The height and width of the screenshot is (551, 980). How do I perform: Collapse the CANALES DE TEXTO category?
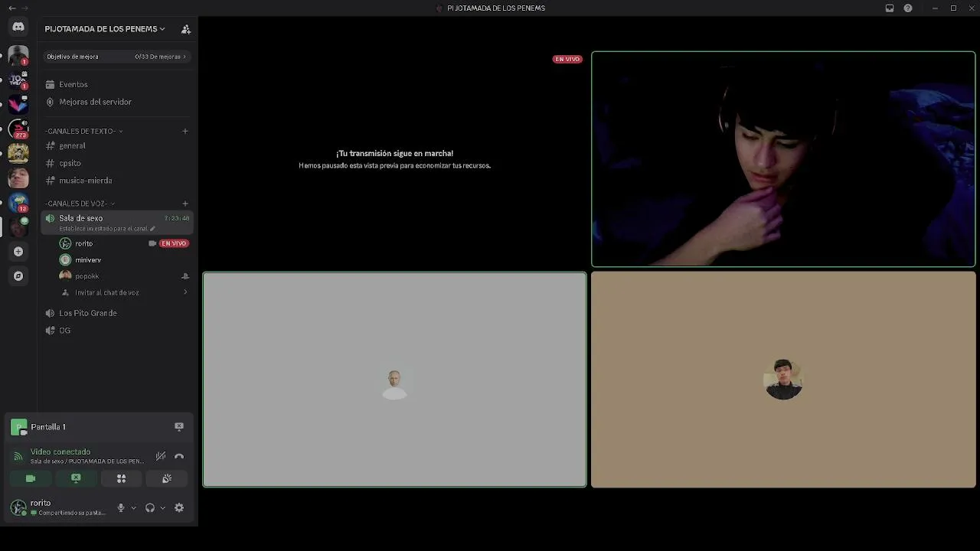coord(83,131)
